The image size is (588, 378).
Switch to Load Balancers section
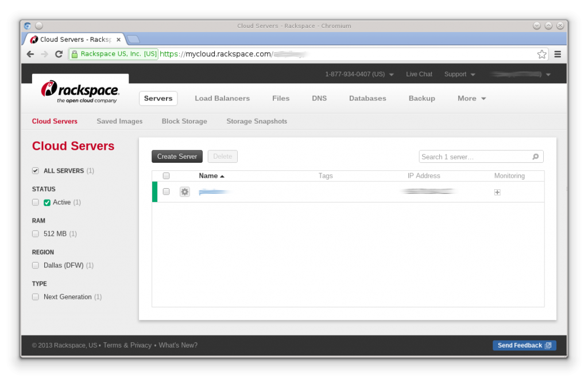click(x=222, y=98)
